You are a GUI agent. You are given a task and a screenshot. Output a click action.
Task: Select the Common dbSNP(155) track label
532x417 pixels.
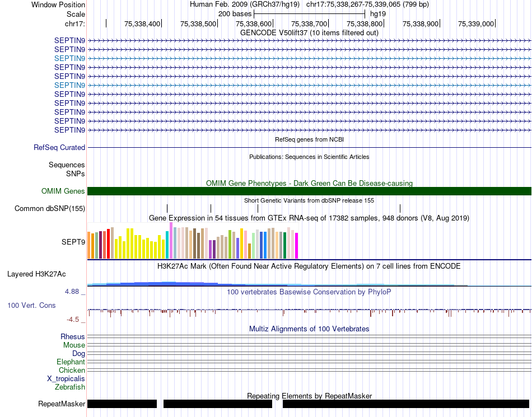point(50,208)
